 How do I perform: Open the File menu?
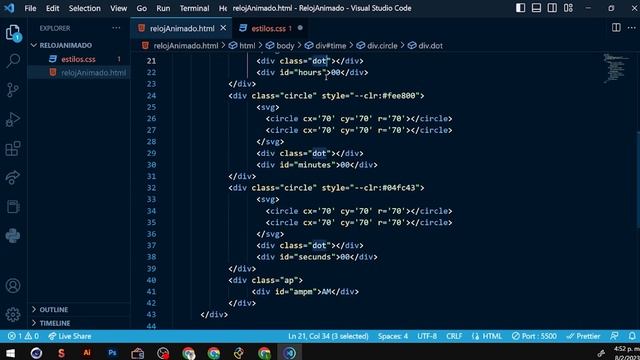(30, 8)
